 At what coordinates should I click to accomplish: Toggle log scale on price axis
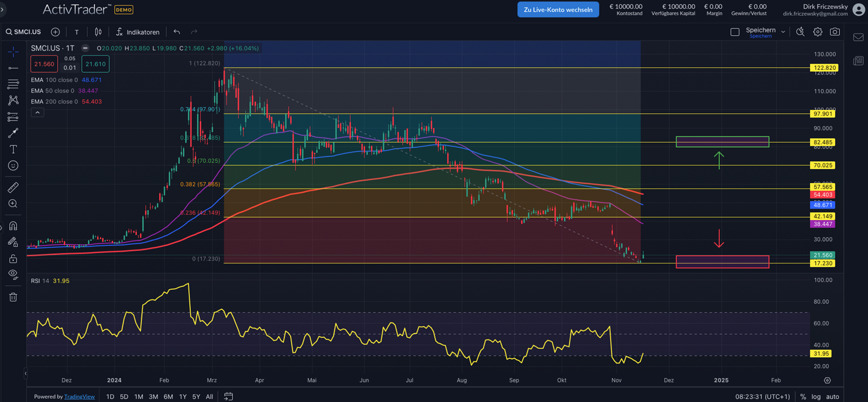pos(816,397)
